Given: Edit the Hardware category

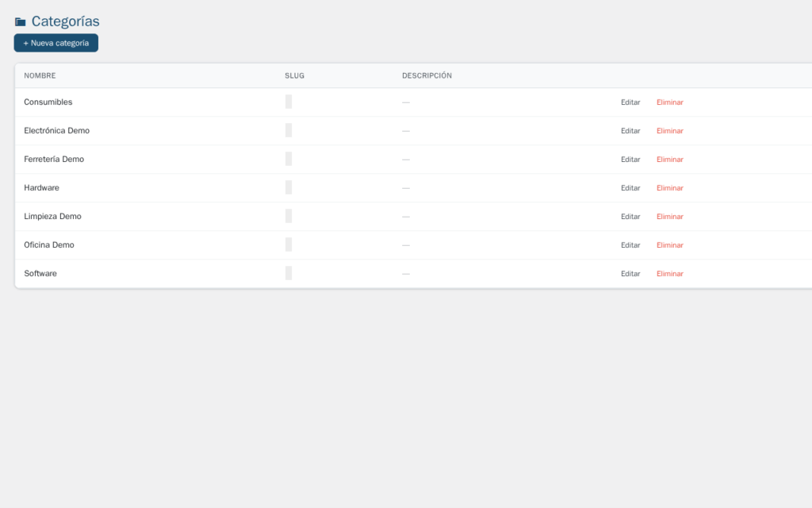Looking at the screenshot, I should [630, 187].
